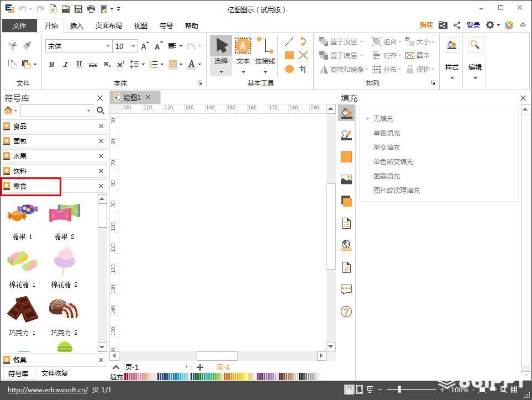This screenshot has height=400, width=532.
Task: Open the Line style panel icon
Action: pos(346,135)
